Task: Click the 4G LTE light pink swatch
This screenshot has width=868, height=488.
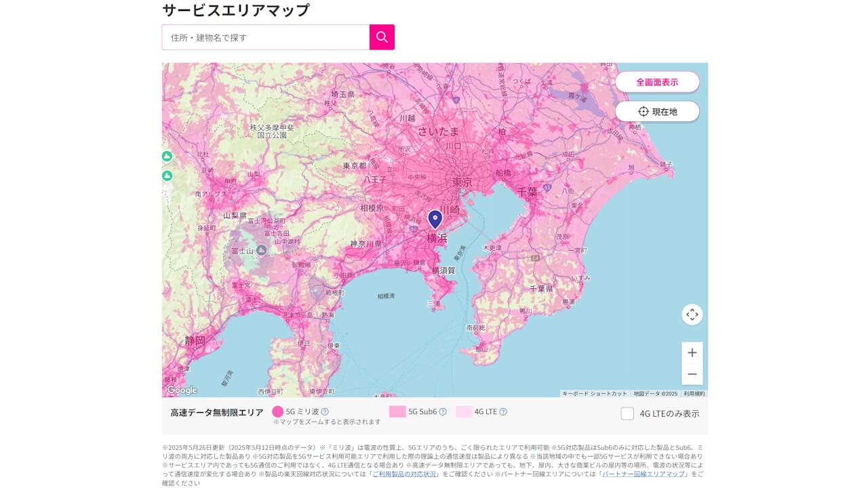Action: (464, 411)
